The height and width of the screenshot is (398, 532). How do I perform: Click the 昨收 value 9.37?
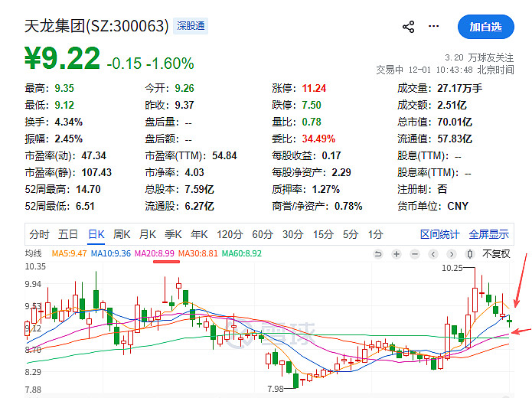[184, 105]
